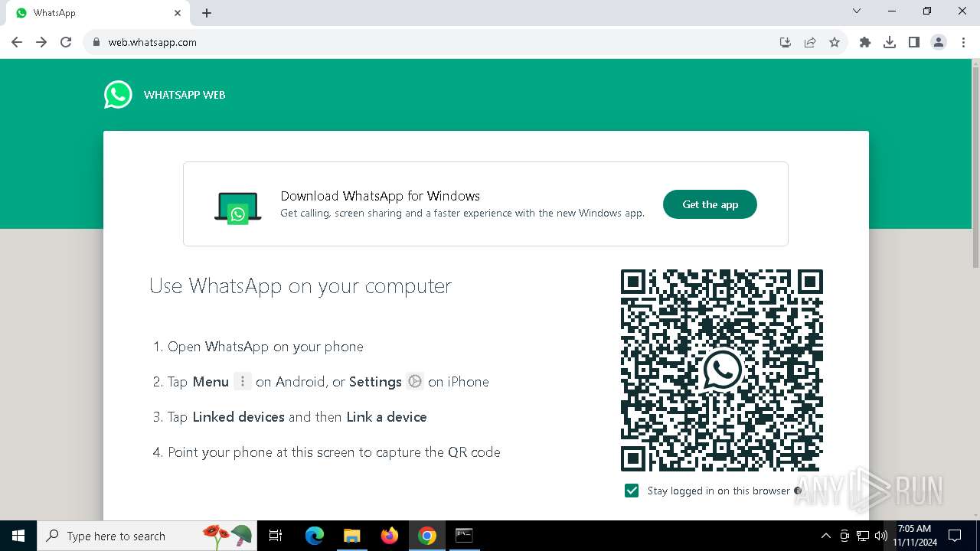The width and height of the screenshot is (980, 551).
Task: Open the notification center icon
Action: pos(955,536)
